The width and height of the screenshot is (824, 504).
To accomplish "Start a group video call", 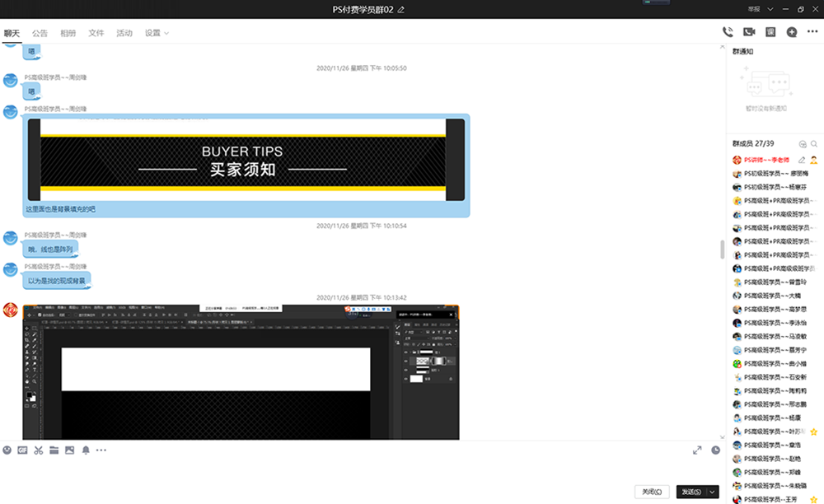I will click(749, 32).
